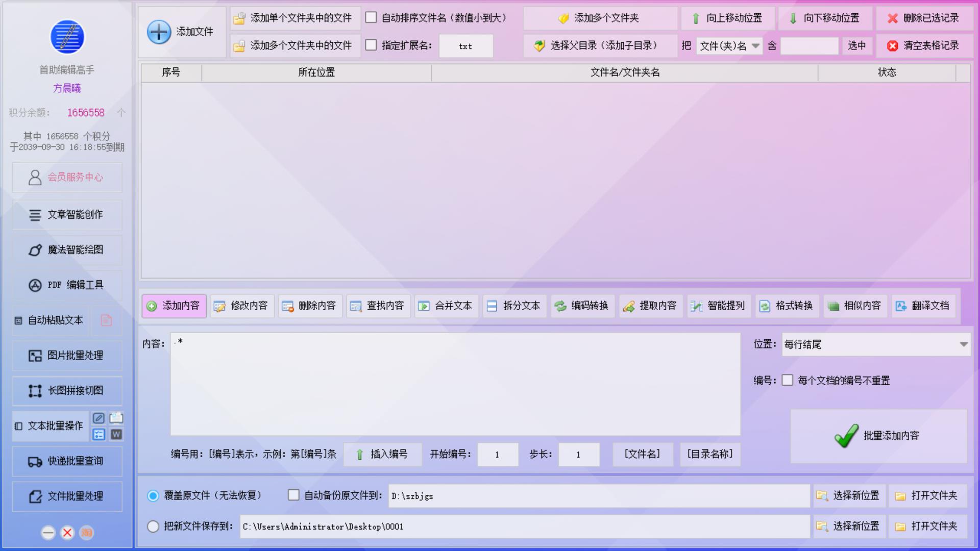980x551 pixels.
Task: Open 会员服务中心
Action: pyautogui.click(x=67, y=178)
